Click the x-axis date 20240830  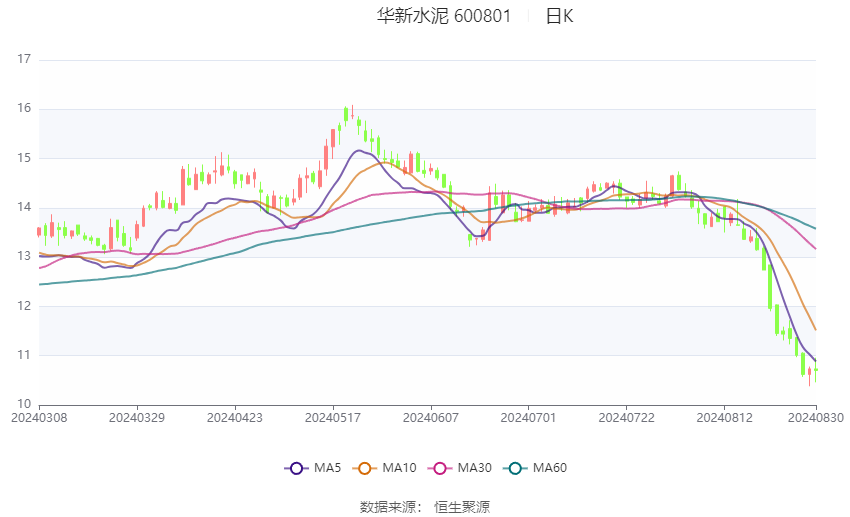click(x=816, y=418)
